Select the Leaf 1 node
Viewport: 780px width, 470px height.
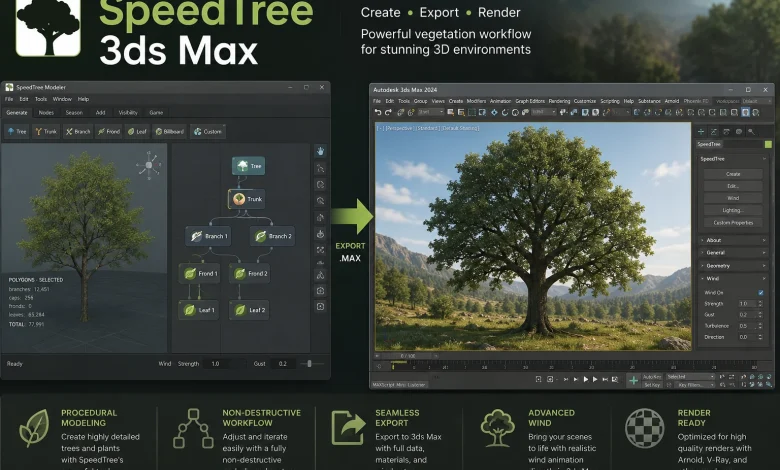(x=198, y=310)
